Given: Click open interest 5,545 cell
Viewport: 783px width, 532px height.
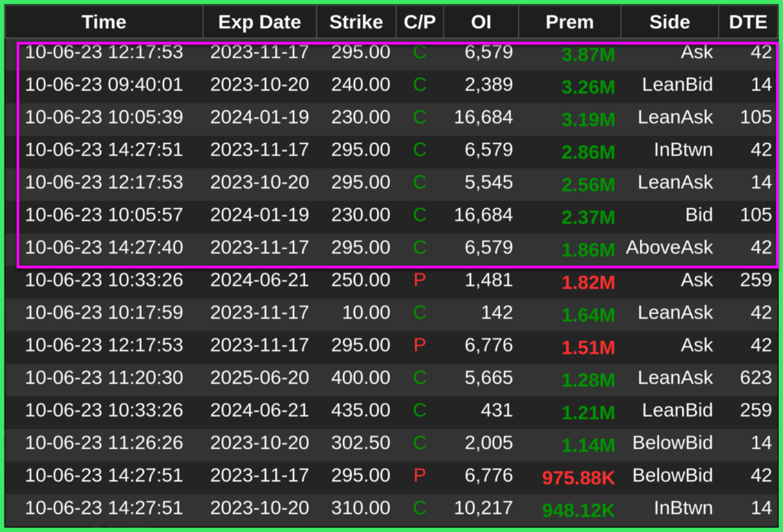Looking at the screenshot, I should click(x=489, y=182).
